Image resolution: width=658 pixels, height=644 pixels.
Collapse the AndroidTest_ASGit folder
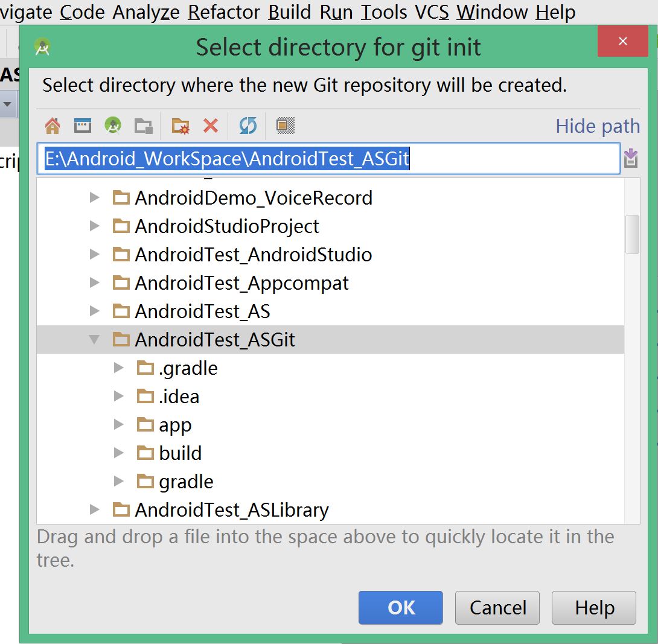94,340
